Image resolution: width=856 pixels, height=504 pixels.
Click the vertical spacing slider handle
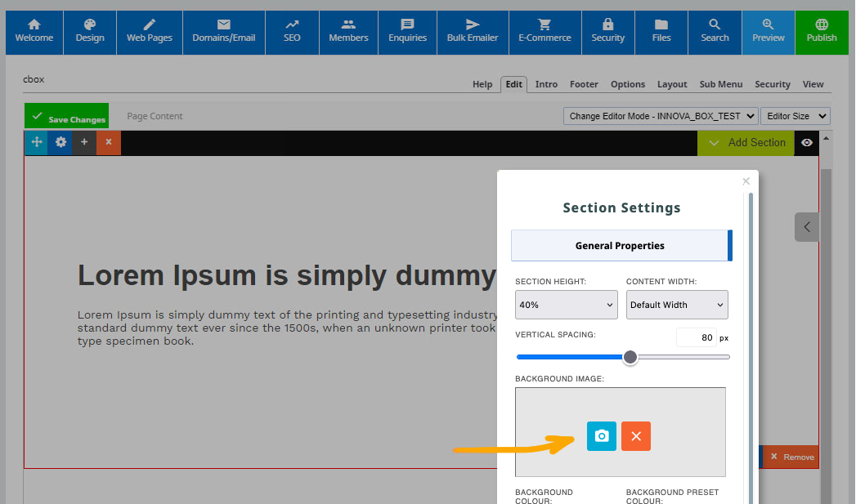pyautogui.click(x=630, y=357)
